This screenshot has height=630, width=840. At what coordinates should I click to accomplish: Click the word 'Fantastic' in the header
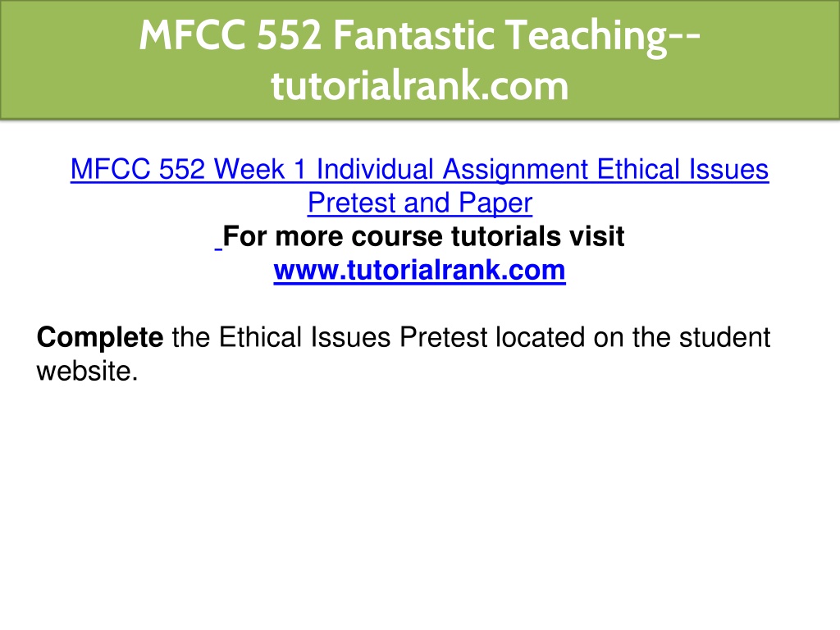pos(414,36)
